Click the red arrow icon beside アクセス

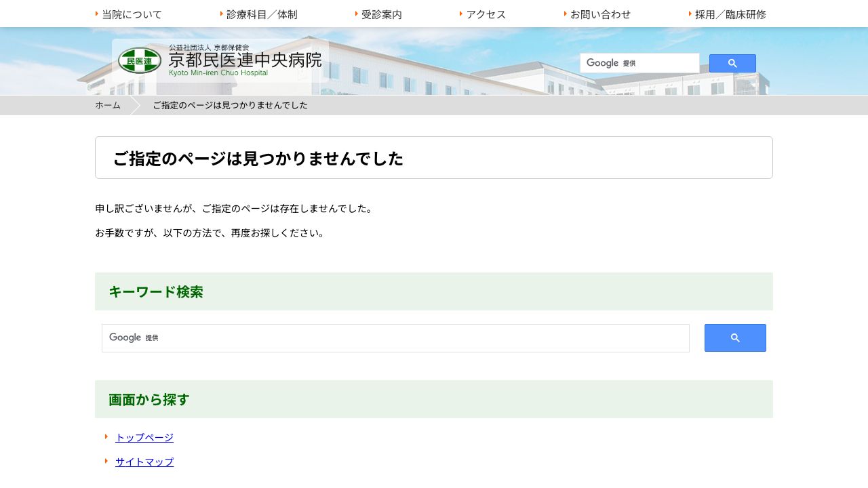pos(462,13)
